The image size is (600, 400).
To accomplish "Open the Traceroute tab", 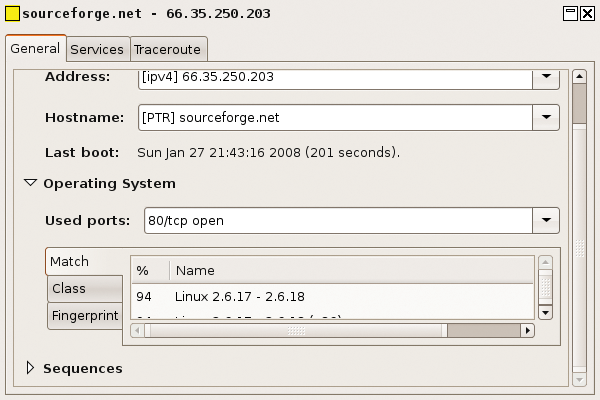I will pyautogui.click(x=168, y=50).
